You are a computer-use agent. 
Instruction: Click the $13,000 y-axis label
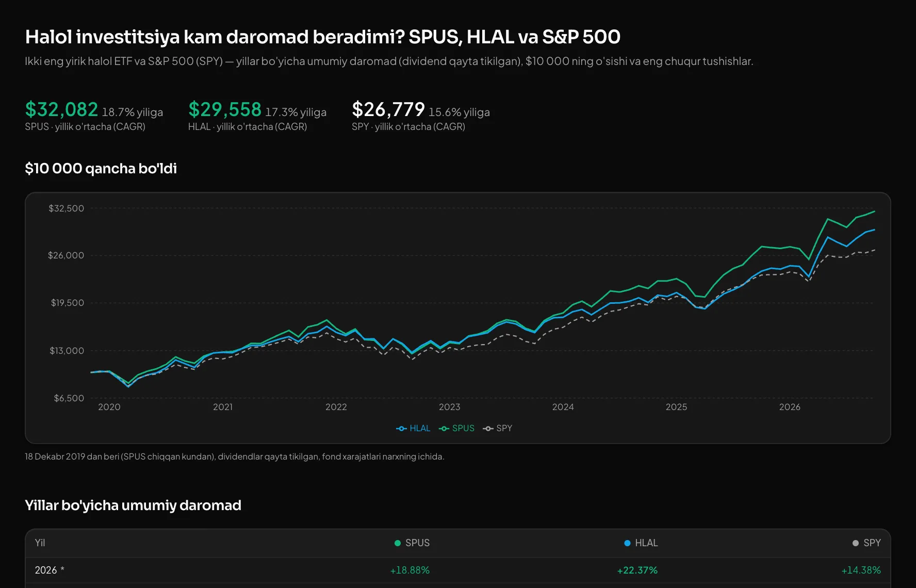click(67, 351)
